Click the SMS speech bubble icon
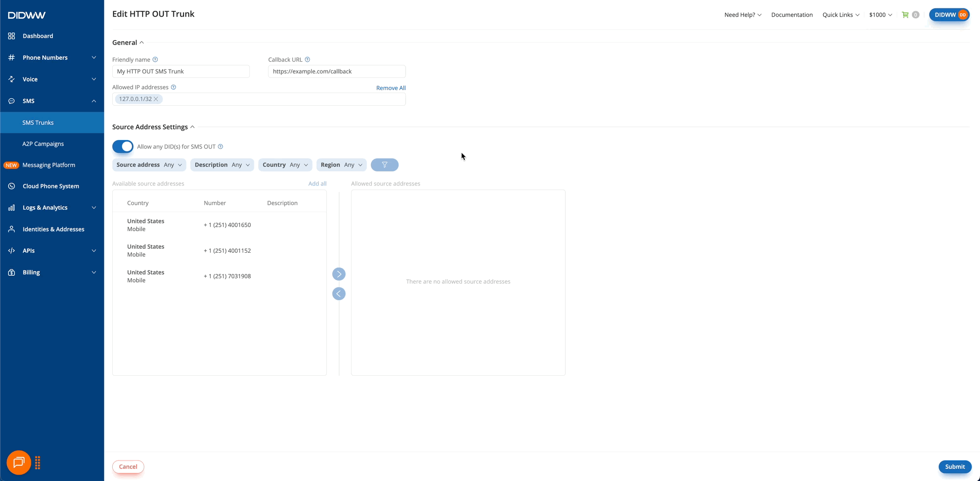This screenshot has height=481, width=980. pos(12,101)
